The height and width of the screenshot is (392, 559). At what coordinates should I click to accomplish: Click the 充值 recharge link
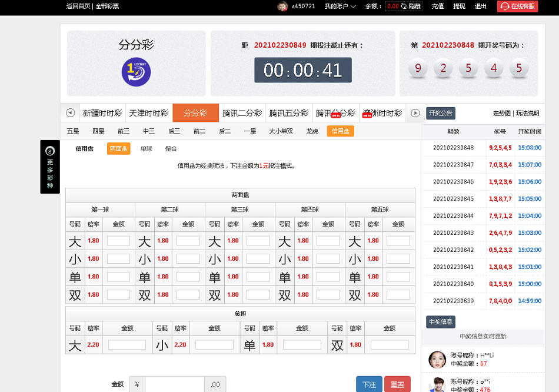(438, 6)
